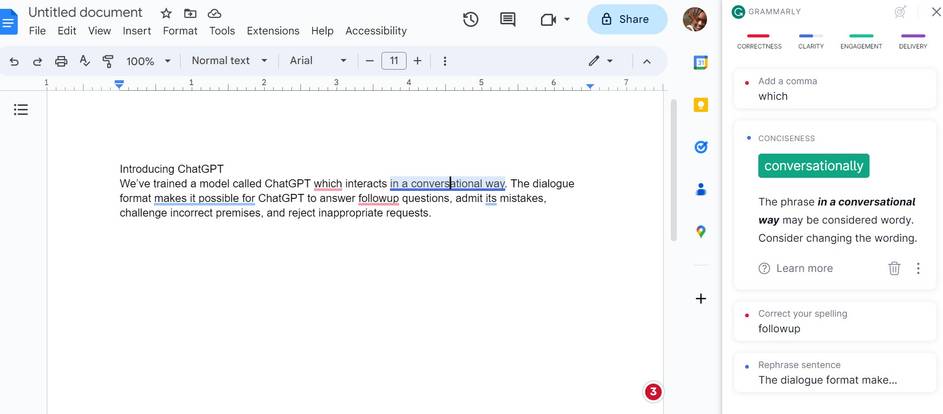
Task: Open the Arial font dropdown
Action: (318, 61)
